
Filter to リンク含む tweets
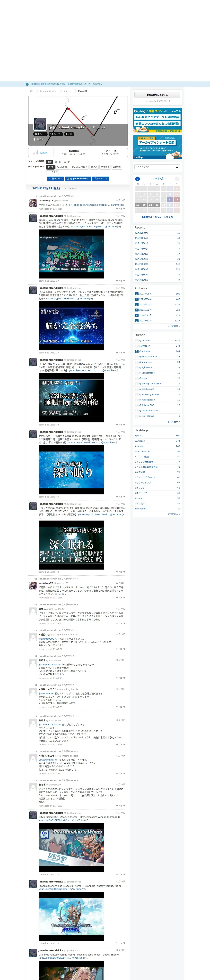click(x=53, y=172)
